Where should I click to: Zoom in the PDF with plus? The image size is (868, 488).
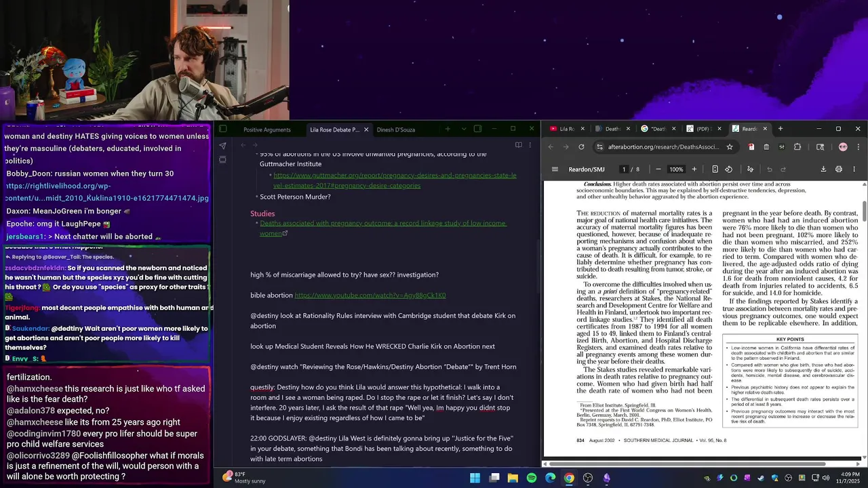tap(694, 169)
